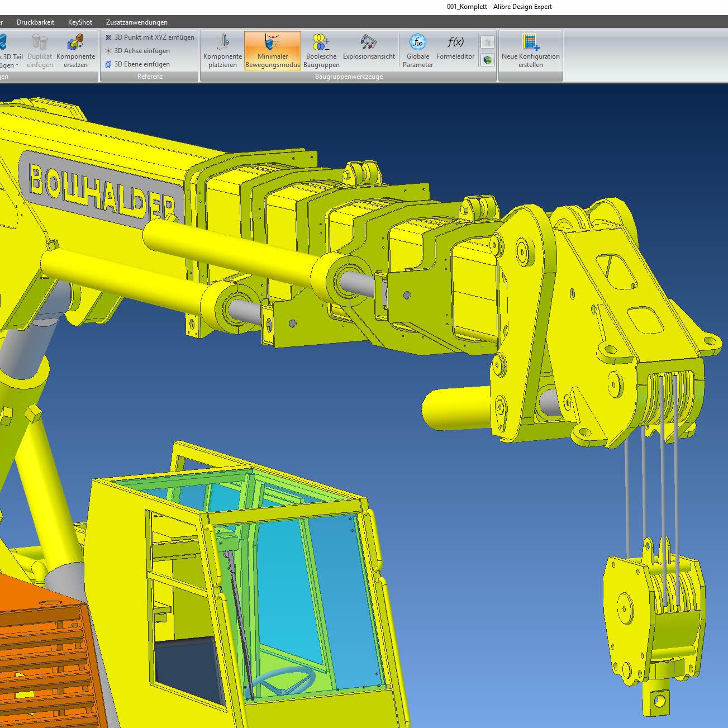Screen dimensions: 728x728
Task: Switch to the Druckbarkeit tab
Action: click(x=35, y=22)
